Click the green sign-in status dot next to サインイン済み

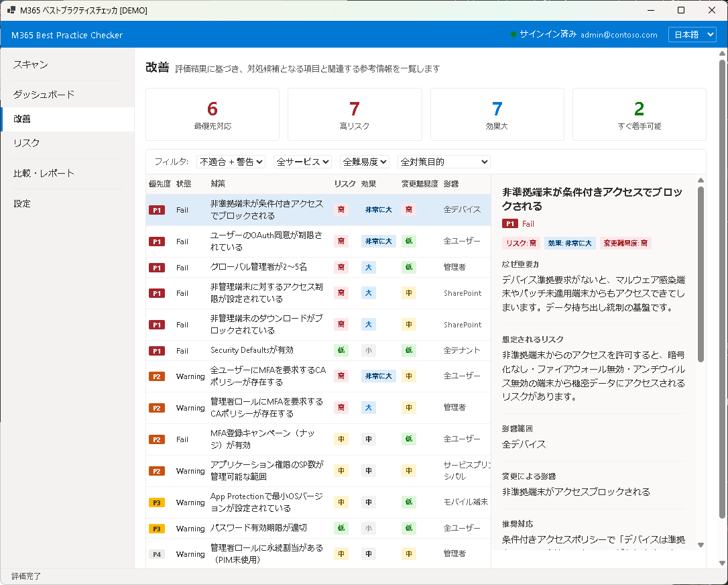(512, 34)
